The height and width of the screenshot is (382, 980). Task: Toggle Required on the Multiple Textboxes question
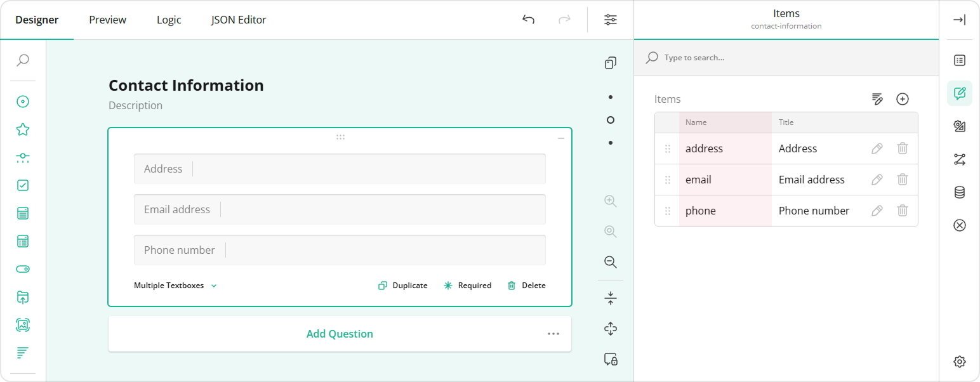[468, 285]
